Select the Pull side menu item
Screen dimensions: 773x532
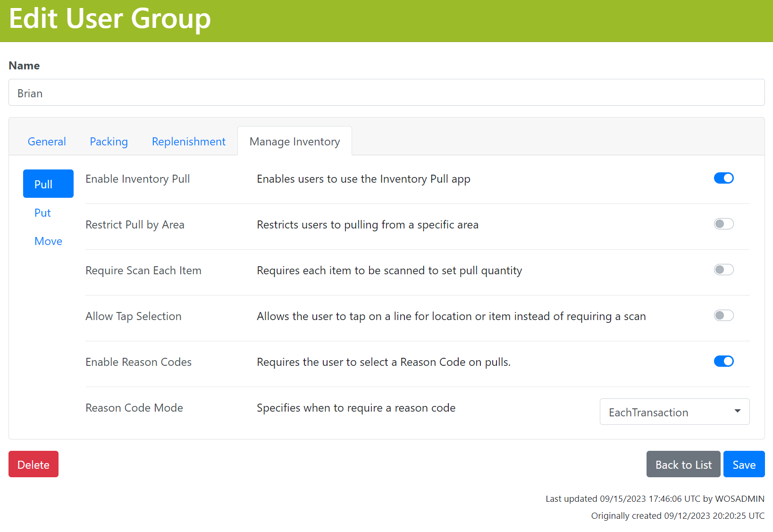(x=48, y=184)
